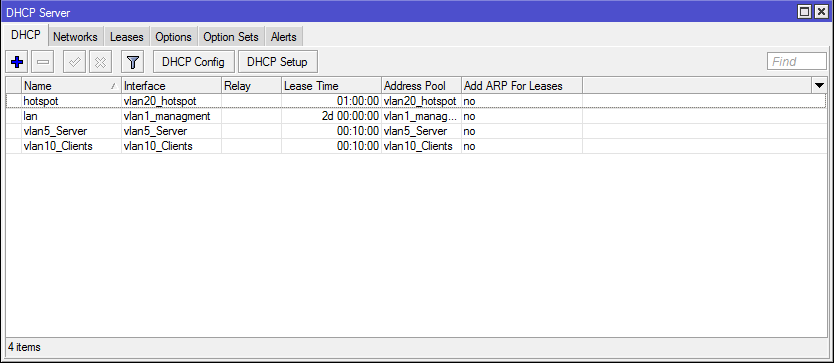The height and width of the screenshot is (363, 834).
Task: Click the vlan5_Server row's ARP 'no' value
Action: pos(469,131)
